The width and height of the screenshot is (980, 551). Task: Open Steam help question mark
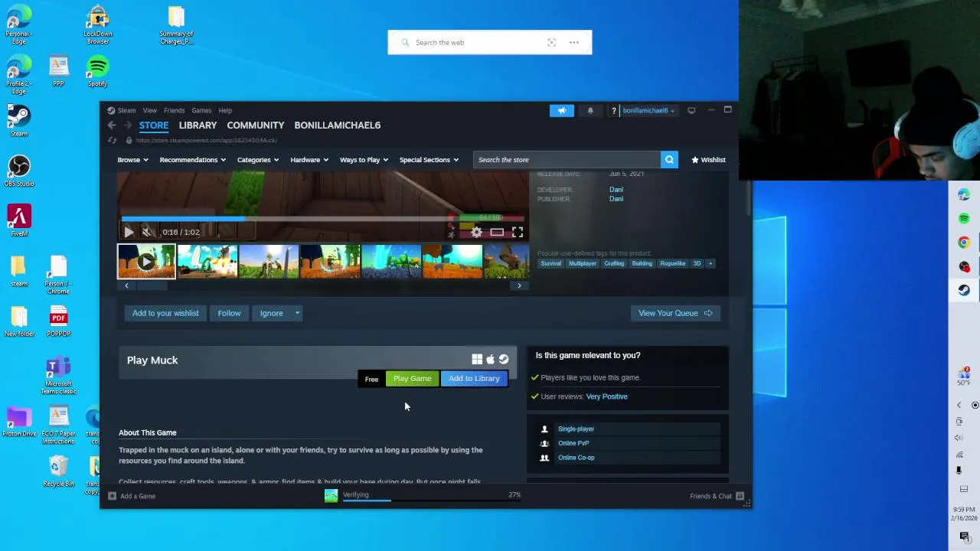click(x=613, y=111)
